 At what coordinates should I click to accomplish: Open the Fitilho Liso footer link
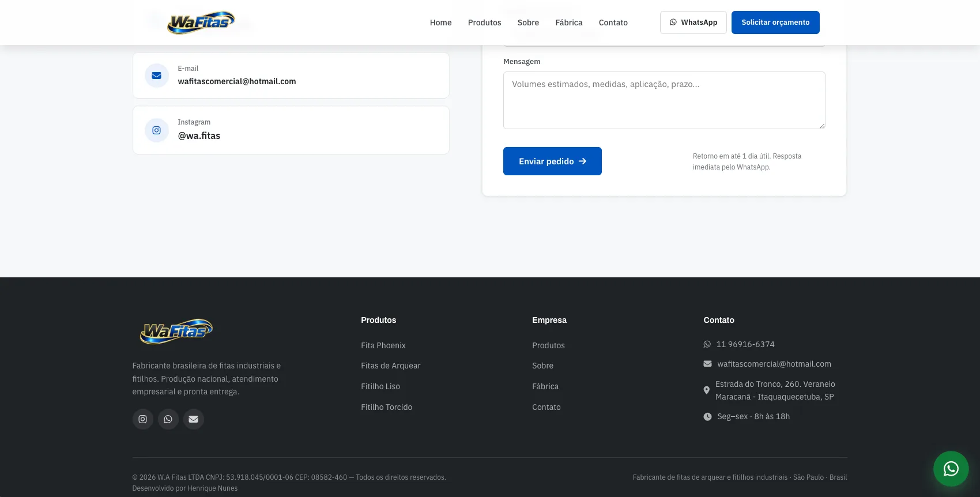[380, 386]
